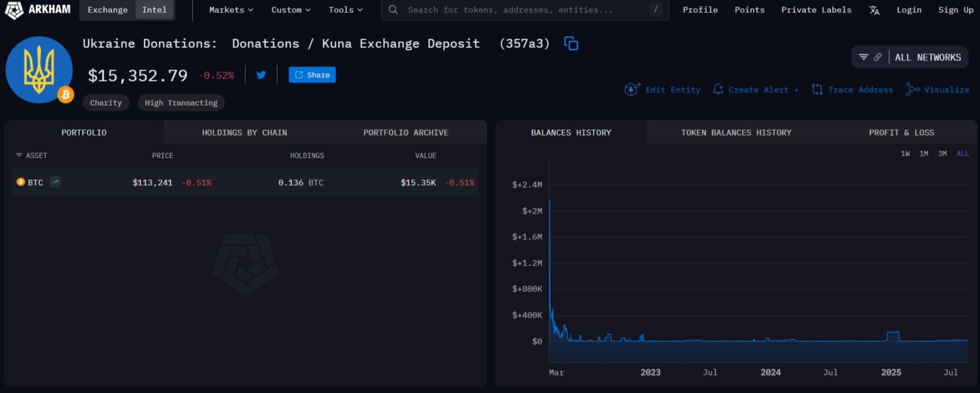
Task: Click the BTC trend chart icon
Action: 55,182
